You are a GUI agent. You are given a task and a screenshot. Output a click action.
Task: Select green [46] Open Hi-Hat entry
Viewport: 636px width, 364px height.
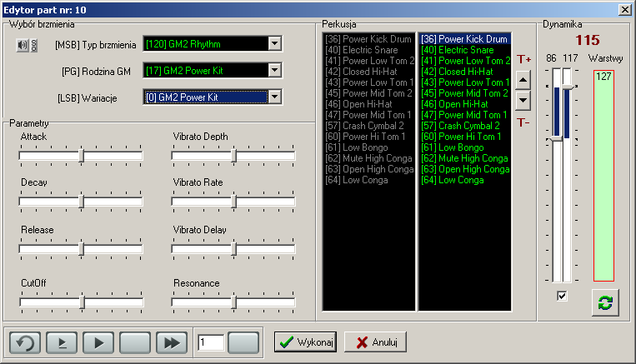[464, 104]
